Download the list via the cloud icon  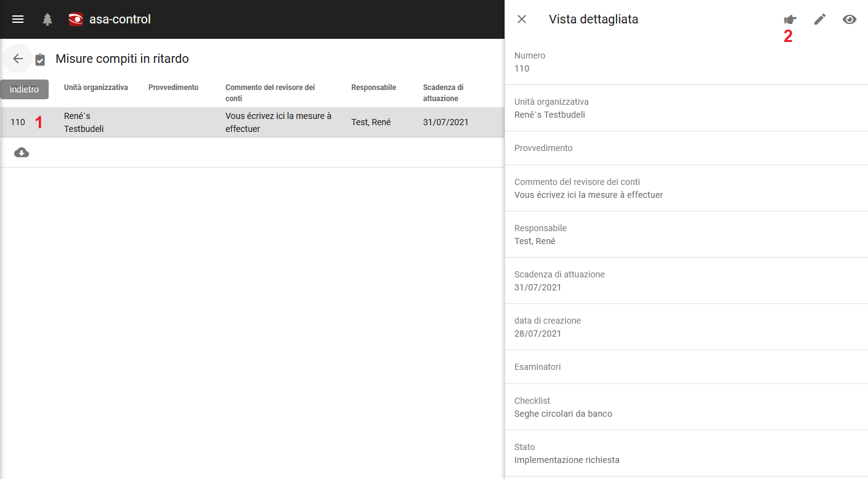[x=22, y=152]
